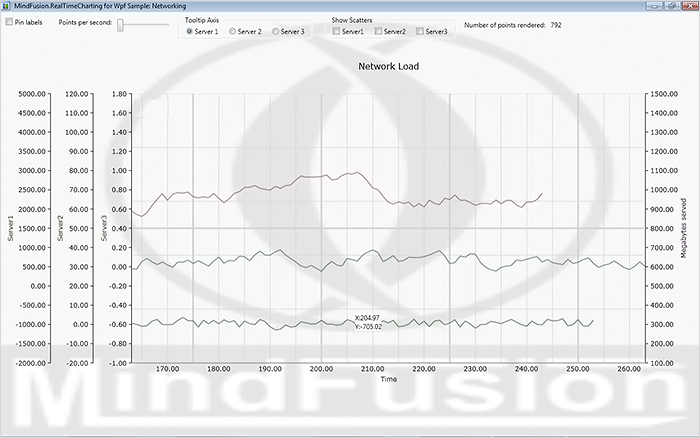Close the MindFusion charting window
The image size is (700, 438).
tap(688, 6)
